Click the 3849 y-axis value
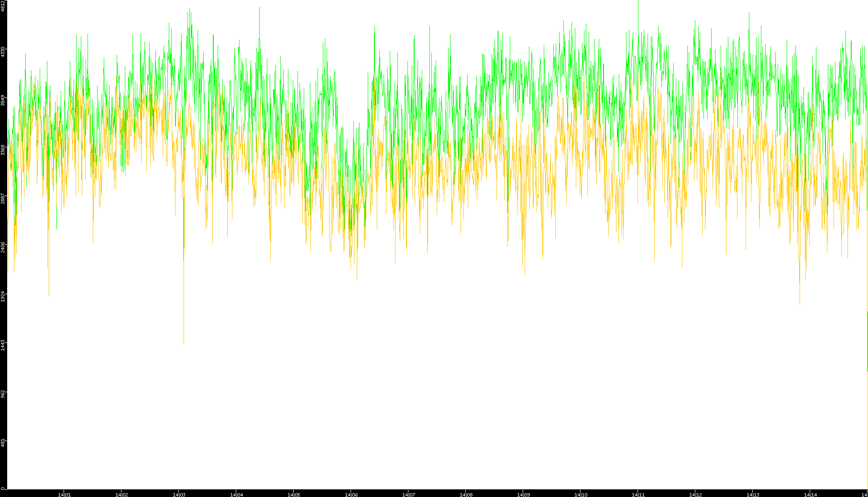 point(3,100)
